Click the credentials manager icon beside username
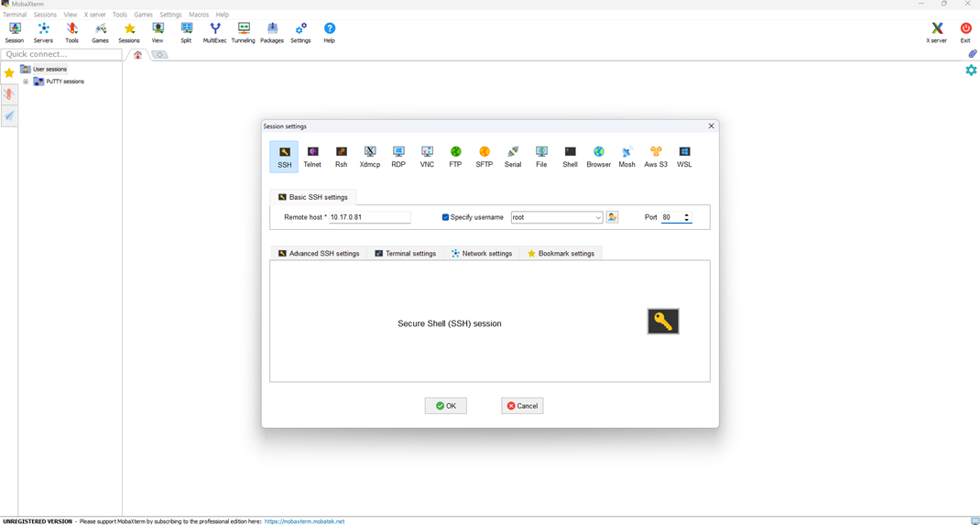The height and width of the screenshot is (525, 980). 612,217
